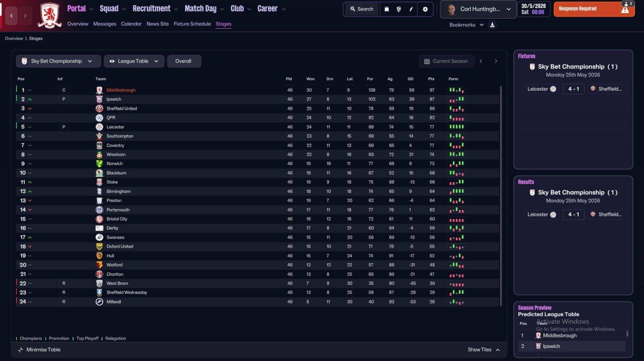Click the Norwich club badge in table
The width and height of the screenshot is (644, 361).
tap(99, 164)
